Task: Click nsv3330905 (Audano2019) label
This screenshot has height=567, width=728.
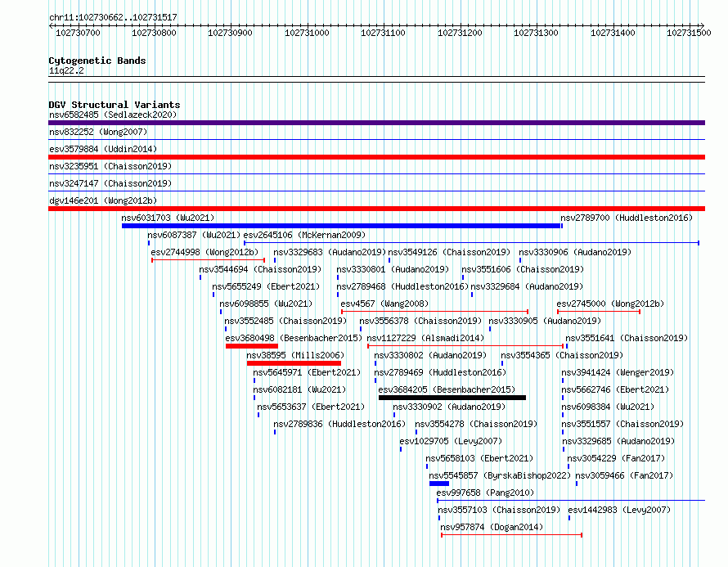Action: (x=545, y=321)
